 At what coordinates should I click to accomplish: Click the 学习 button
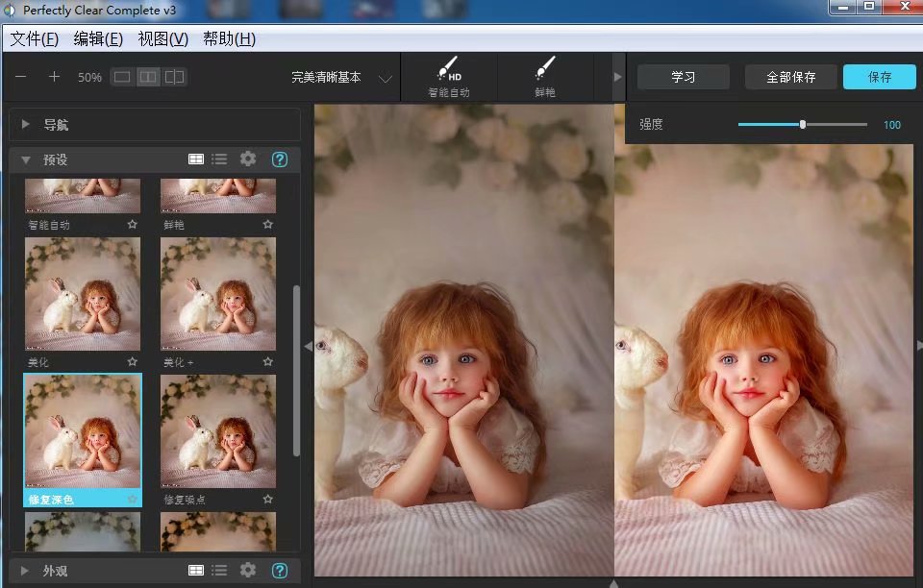coord(683,77)
